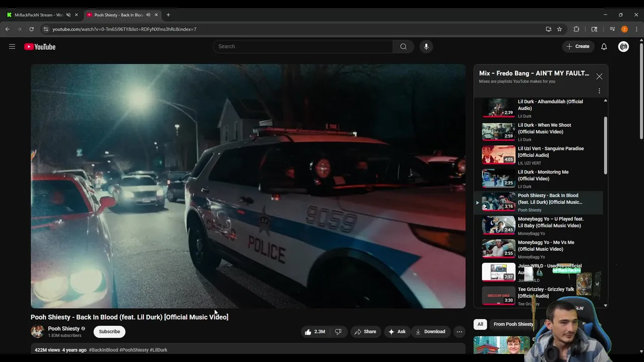Subscribe to Pooh Shiesty channel

coord(109,332)
